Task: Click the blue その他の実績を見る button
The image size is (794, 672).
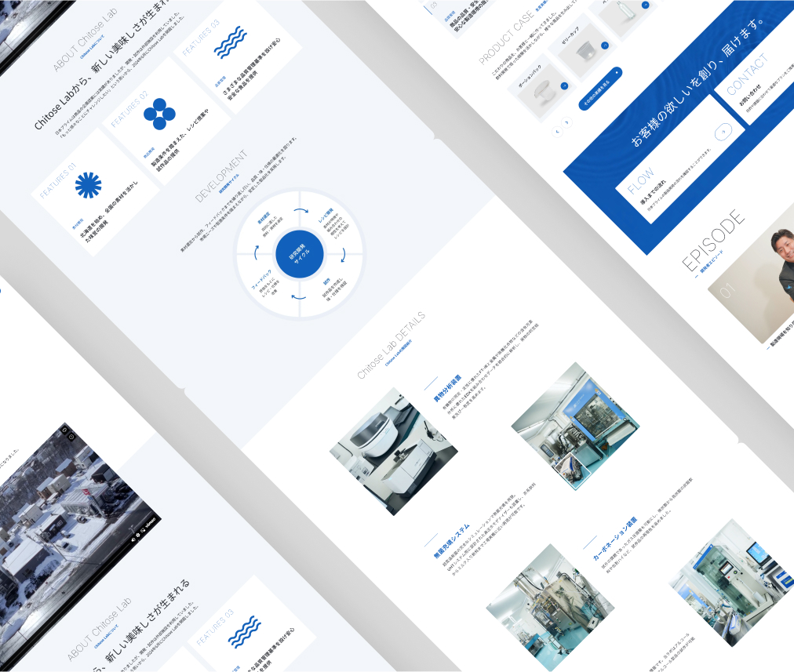Action: coord(600,89)
